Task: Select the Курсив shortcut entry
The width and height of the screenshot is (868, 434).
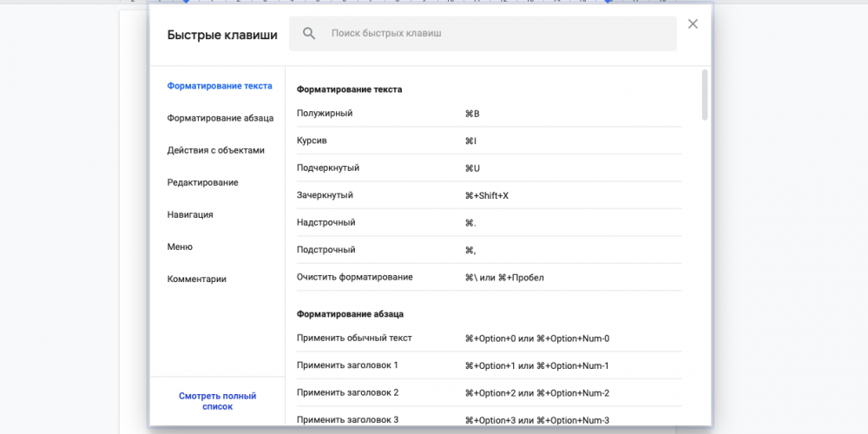Action: (x=489, y=141)
